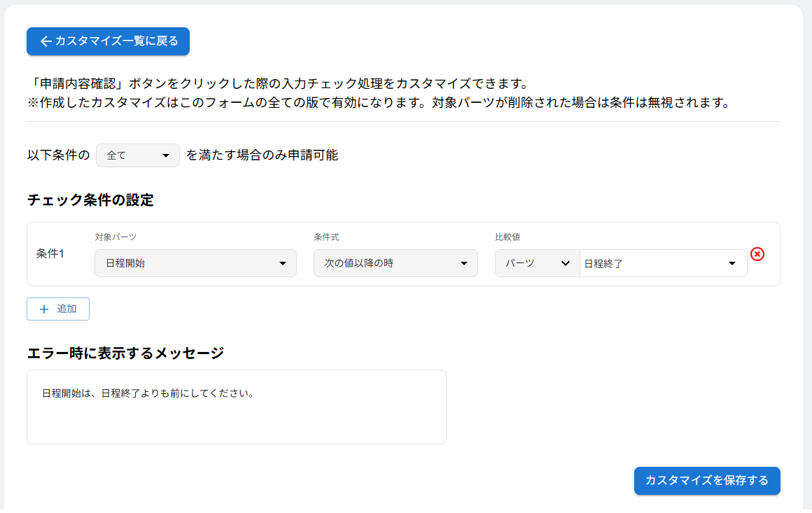Click into the error message text area
Screen dimensions: 812x513
(236, 407)
